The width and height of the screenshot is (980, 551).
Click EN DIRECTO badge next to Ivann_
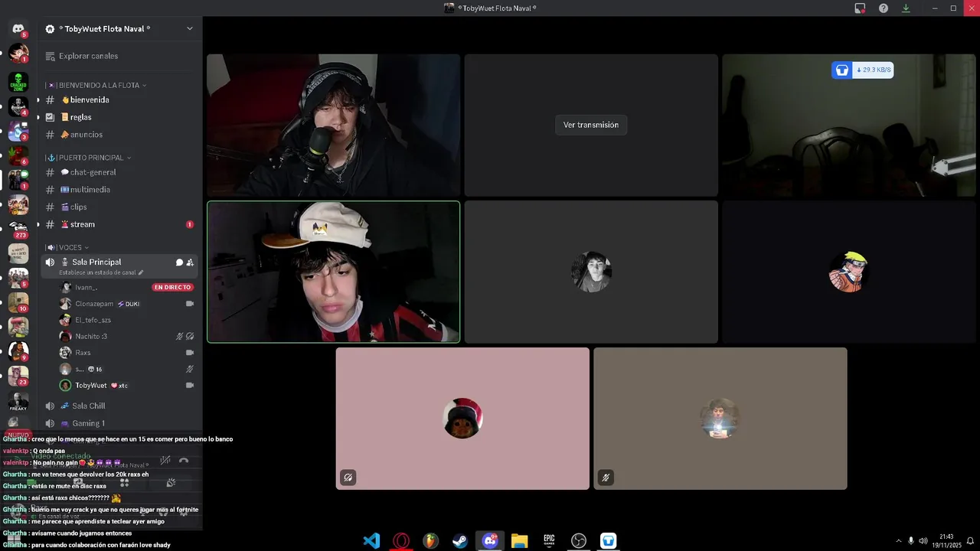click(x=172, y=288)
